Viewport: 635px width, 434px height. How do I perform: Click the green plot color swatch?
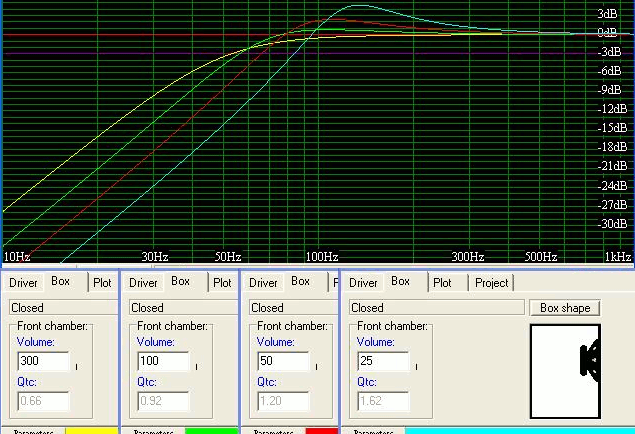tap(211, 431)
